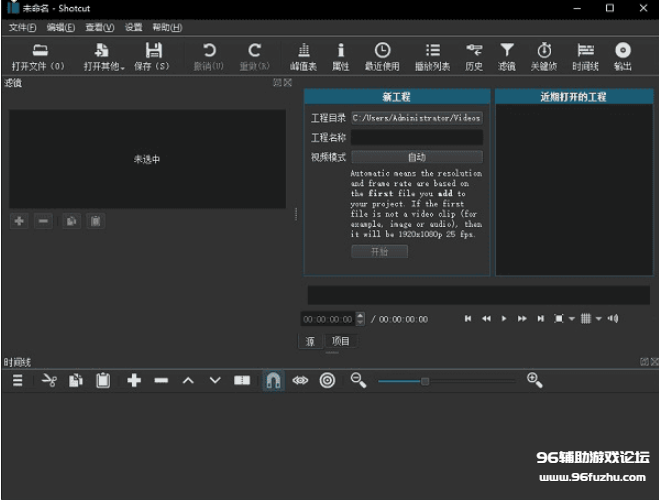Show the 历史 history panel
This screenshot has height=500, width=659.
pos(473,55)
